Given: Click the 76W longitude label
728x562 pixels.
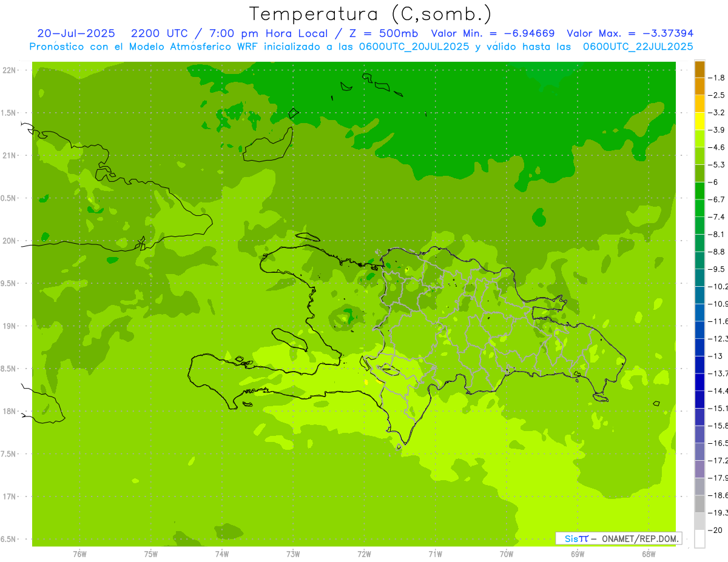Looking at the screenshot, I should click(x=79, y=554).
